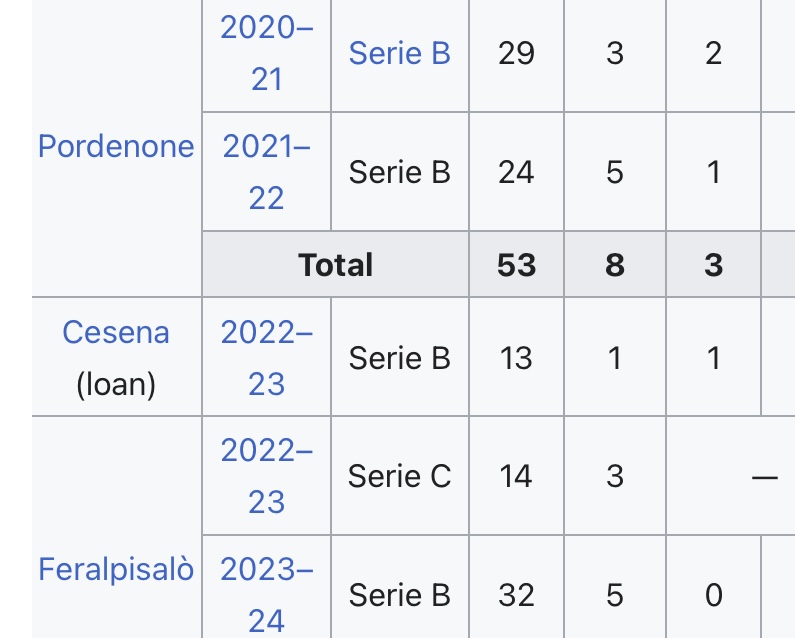This screenshot has width=795, height=638.
Task: Select the 24 appearances cell
Action: coord(517,172)
